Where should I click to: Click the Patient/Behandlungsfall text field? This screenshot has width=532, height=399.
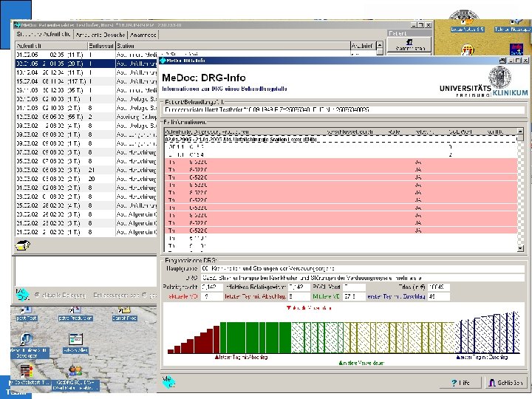(344, 110)
